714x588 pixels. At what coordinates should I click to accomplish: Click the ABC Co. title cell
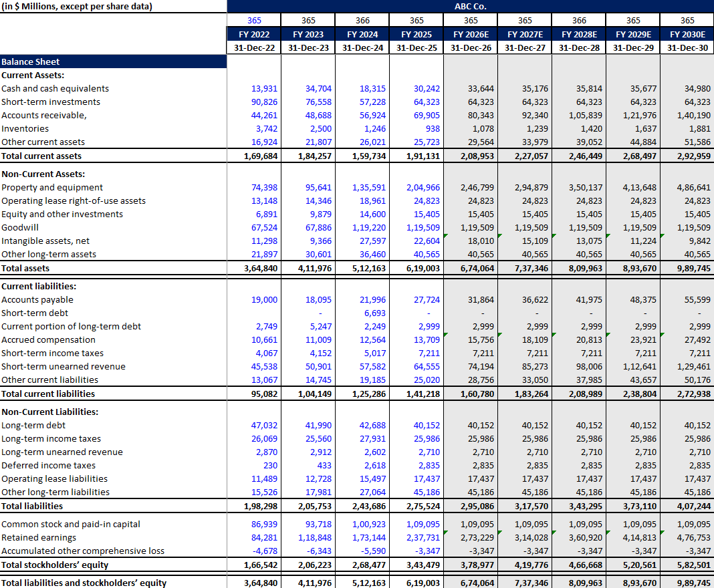[x=470, y=5]
